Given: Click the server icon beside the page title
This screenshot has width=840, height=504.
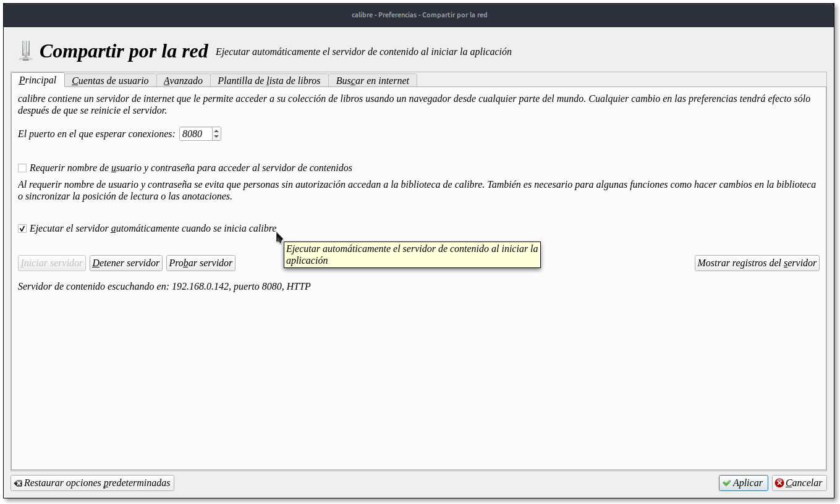Looking at the screenshot, I should [25, 51].
